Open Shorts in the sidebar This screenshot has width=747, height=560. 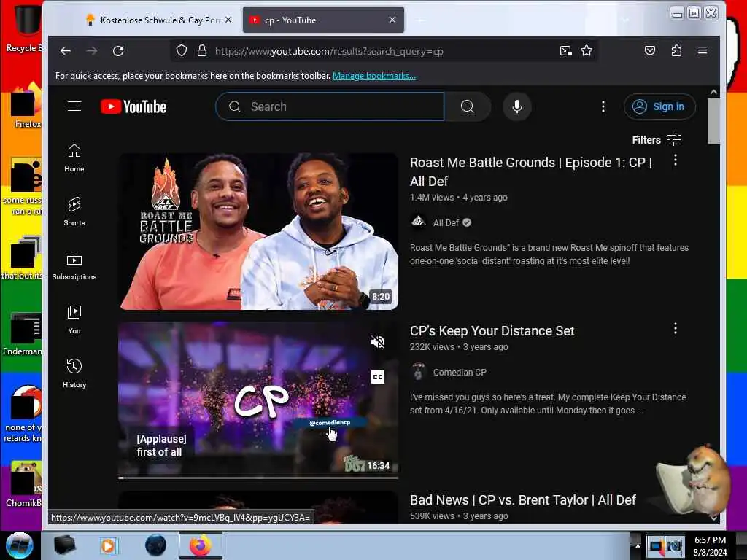[74, 212]
